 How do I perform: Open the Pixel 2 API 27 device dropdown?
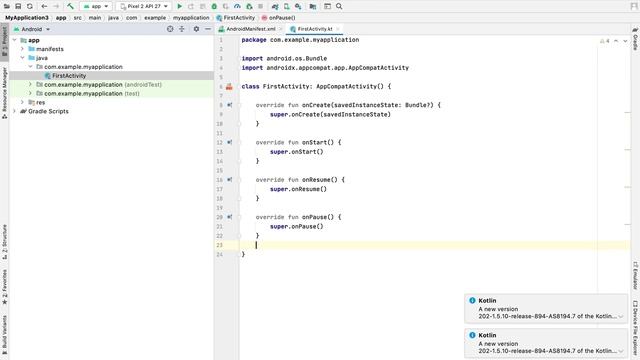[x=144, y=6]
